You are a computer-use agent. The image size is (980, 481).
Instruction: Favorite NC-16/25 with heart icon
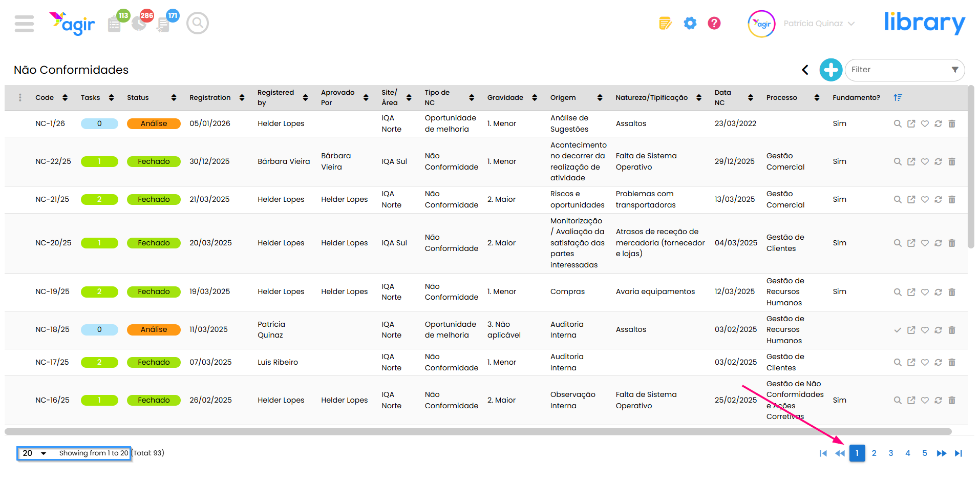pos(925,400)
